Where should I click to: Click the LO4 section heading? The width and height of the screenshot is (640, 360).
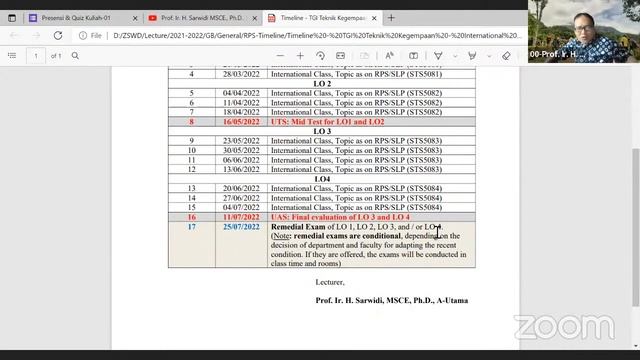(322, 179)
